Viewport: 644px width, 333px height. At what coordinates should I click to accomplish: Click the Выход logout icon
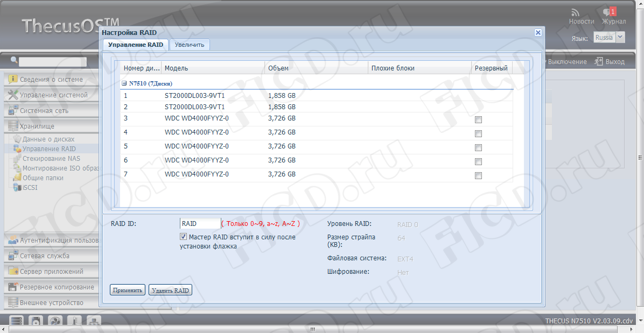click(x=598, y=61)
